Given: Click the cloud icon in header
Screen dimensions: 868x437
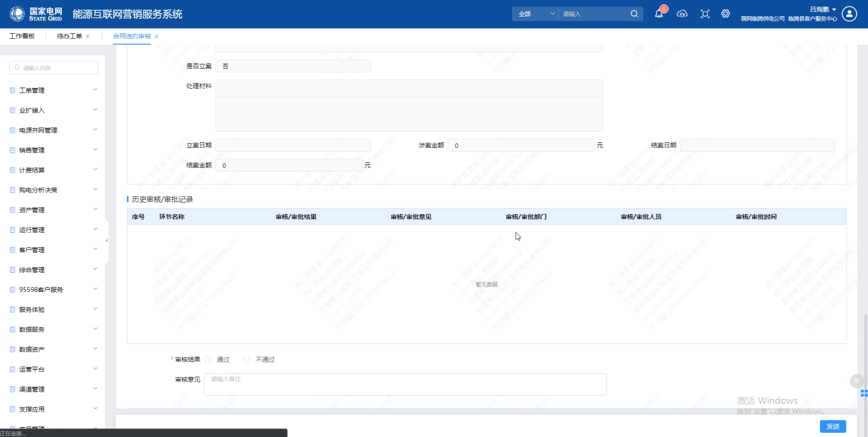Looking at the screenshot, I should tap(682, 14).
